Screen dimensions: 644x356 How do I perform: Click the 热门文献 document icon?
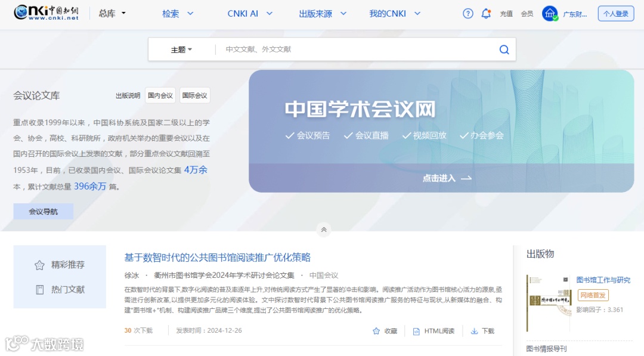[39, 290]
